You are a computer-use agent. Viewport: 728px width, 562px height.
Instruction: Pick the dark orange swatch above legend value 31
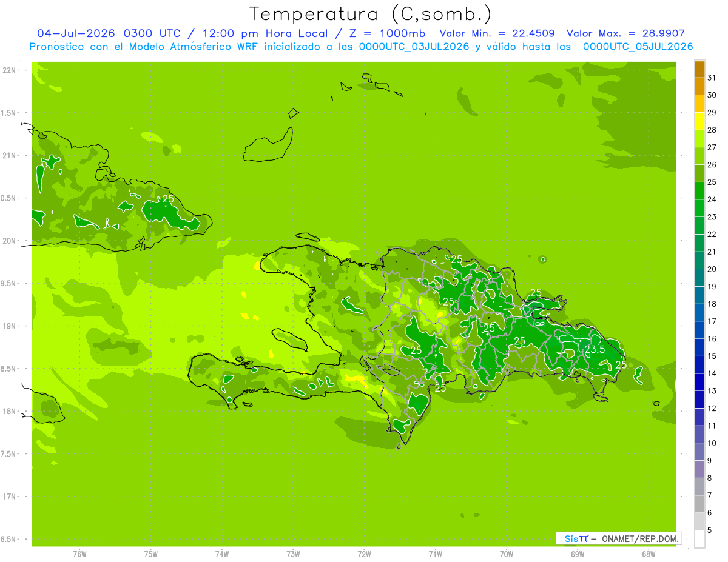(x=699, y=69)
